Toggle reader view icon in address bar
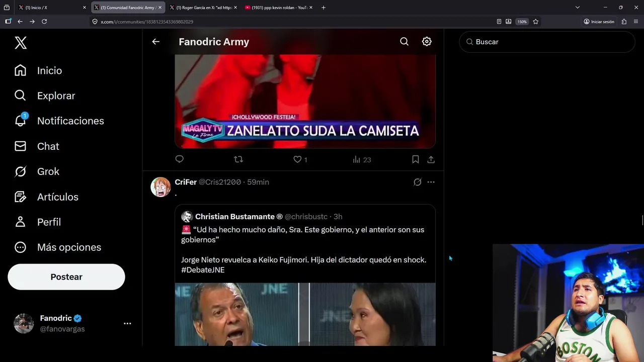 click(x=499, y=22)
